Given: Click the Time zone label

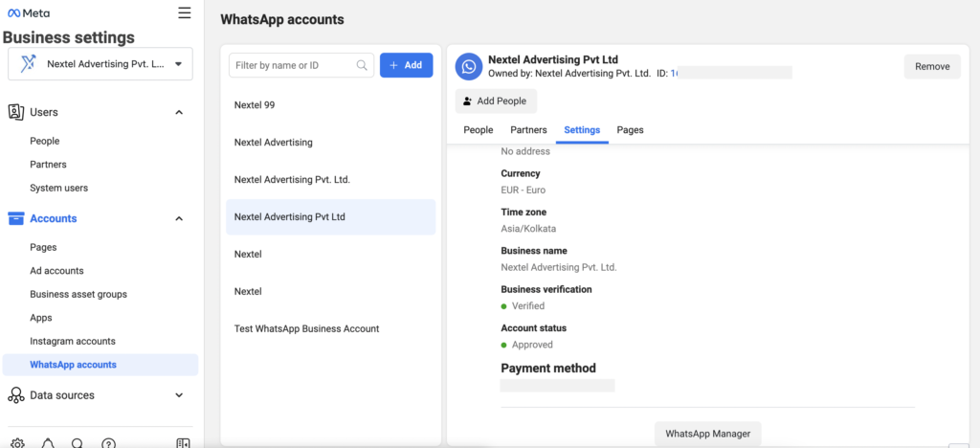Looking at the screenshot, I should pyautogui.click(x=523, y=213).
